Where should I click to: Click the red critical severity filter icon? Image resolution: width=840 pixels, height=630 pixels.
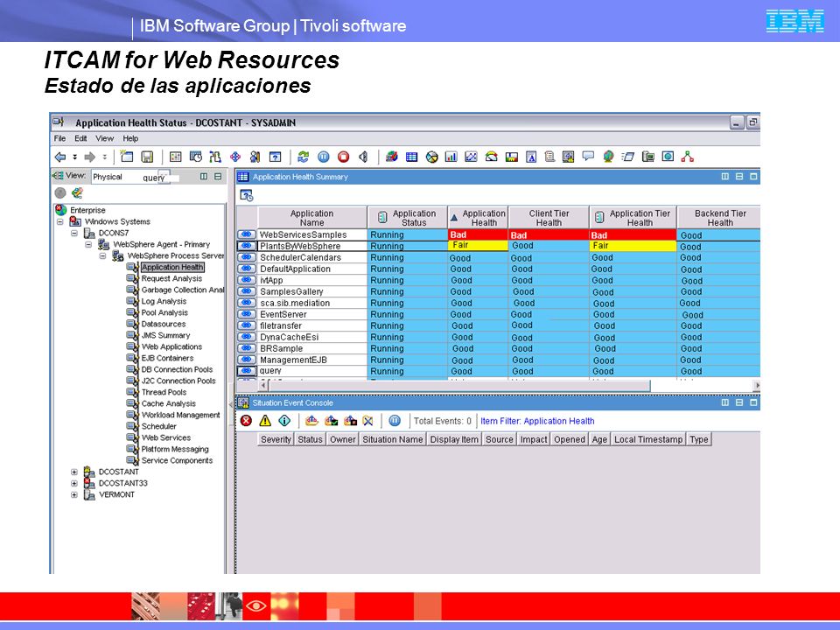coord(246,421)
